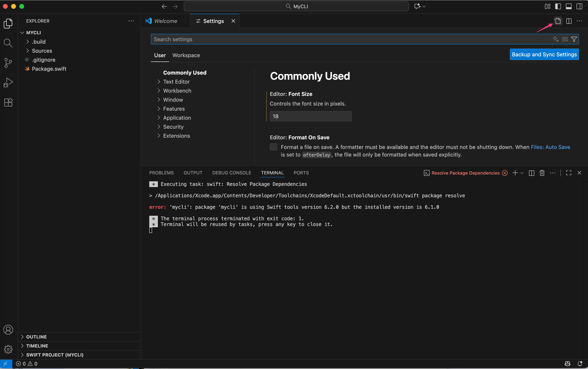This screenshot has height=369, width=588.
Task: Click Backup and Sync Settings button
Action: [x=544, y=54]
